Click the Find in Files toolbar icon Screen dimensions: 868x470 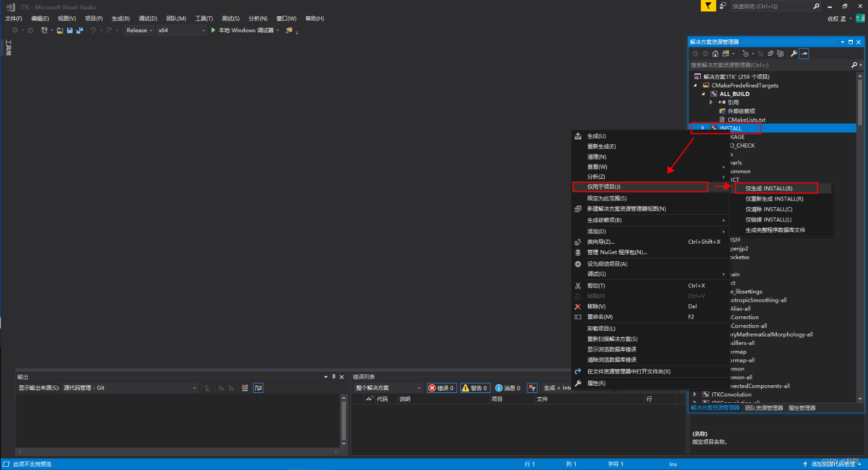pyautogui.click(x=289, y=31)
